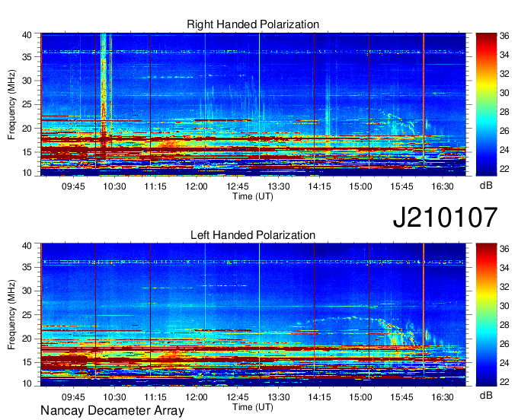
Task: Click the "15:45" time tick of Right Handed plot
Action: coord(401,186)
